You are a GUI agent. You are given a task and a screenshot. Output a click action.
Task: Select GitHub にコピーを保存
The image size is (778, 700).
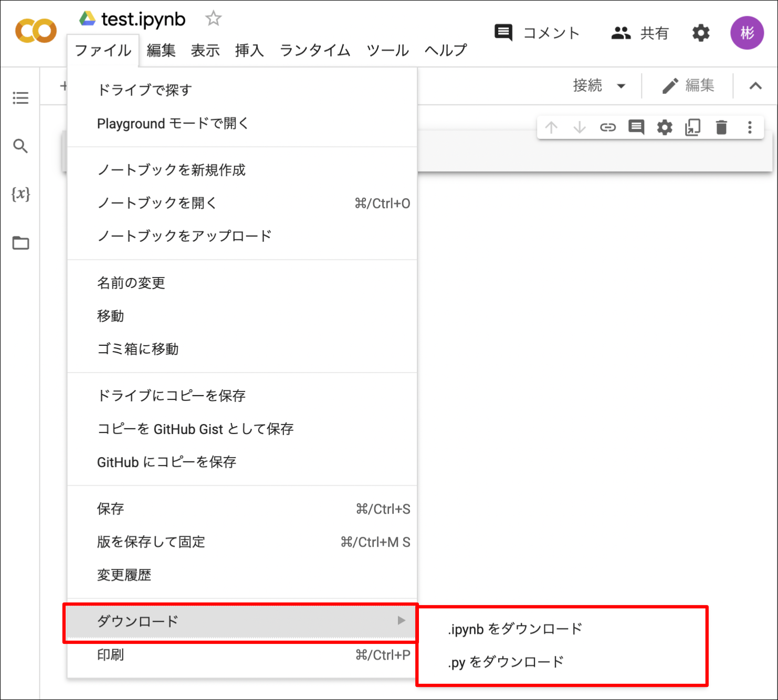(x=242, y=462)
